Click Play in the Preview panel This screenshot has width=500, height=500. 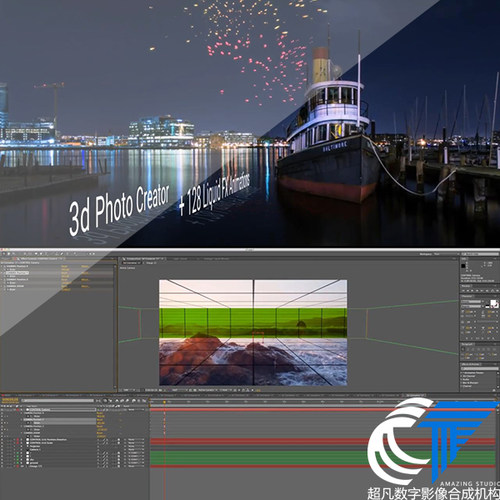click(472, 291)
